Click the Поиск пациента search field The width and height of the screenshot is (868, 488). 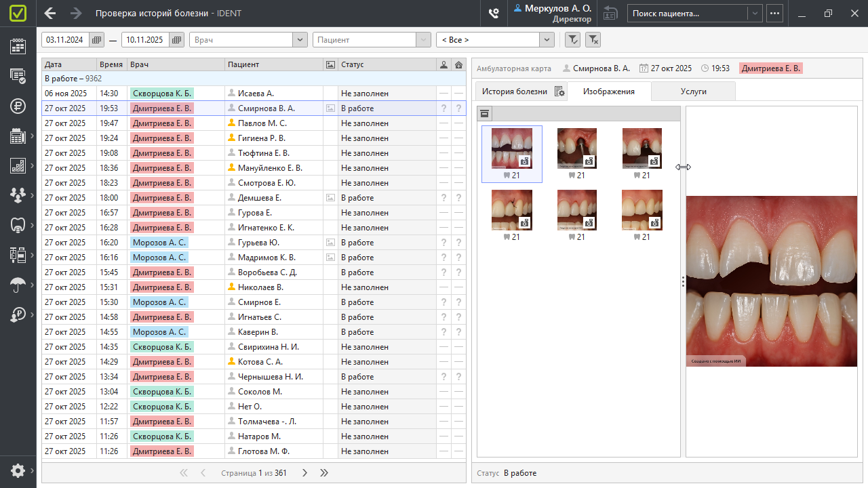686,13
